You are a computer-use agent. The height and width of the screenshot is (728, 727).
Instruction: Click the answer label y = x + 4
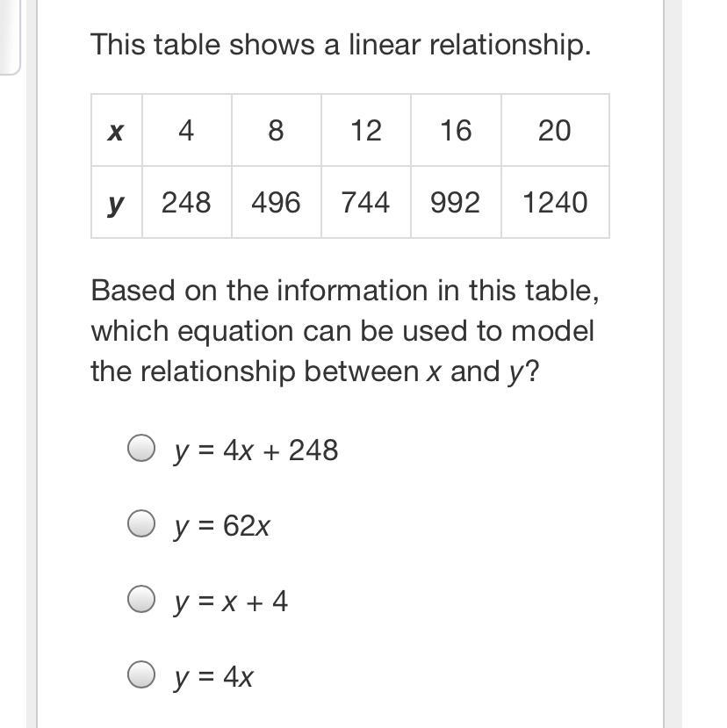click(231, 602)
